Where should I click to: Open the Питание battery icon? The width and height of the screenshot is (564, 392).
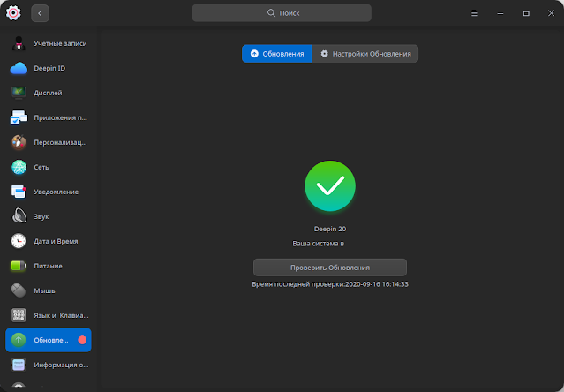coord(19,266)
